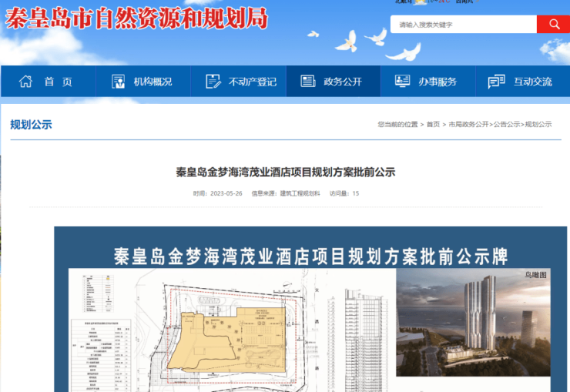Click the 访问量: 15 view count
Screen dimensions: 570x392
(344, 193)
